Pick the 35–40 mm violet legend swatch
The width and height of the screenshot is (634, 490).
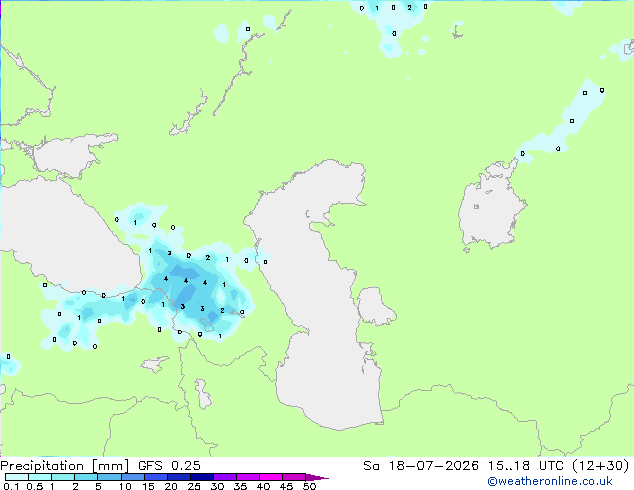coord(248,477)
